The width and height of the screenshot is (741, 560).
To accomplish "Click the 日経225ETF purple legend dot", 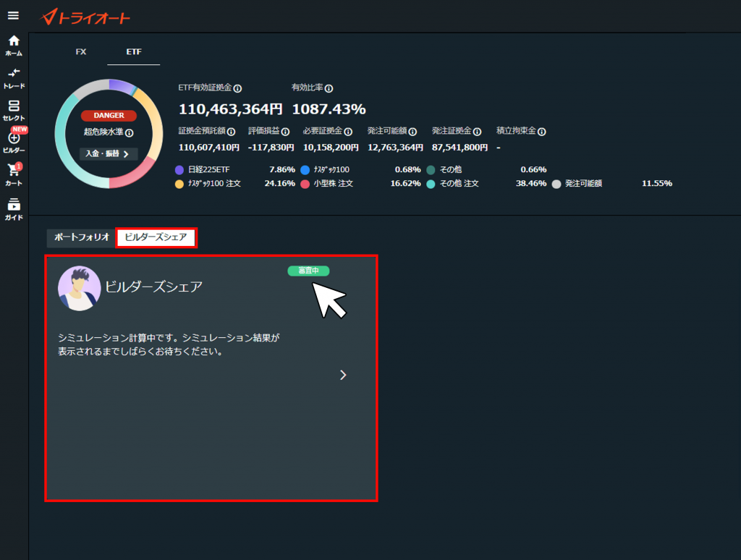I will coord(179,170).
